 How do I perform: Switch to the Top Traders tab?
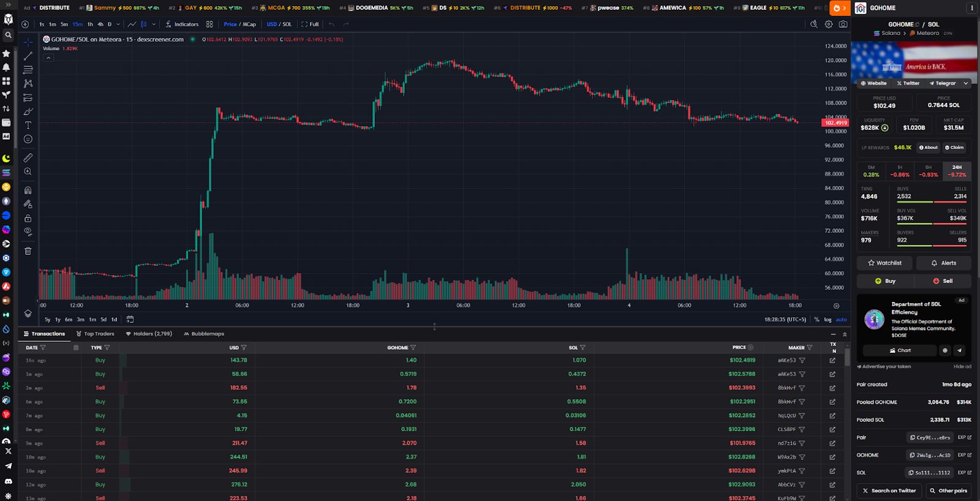coord(96,334)
